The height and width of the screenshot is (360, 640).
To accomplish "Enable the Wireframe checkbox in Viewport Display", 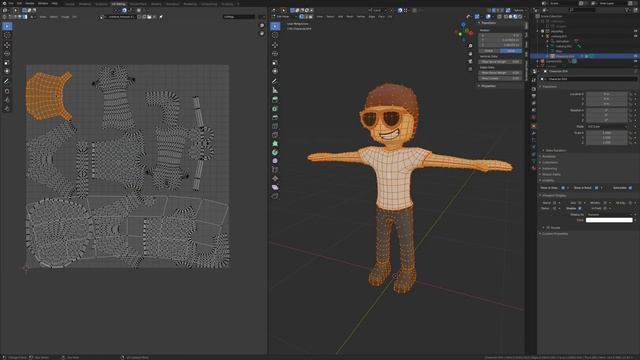I will (605, 203).
